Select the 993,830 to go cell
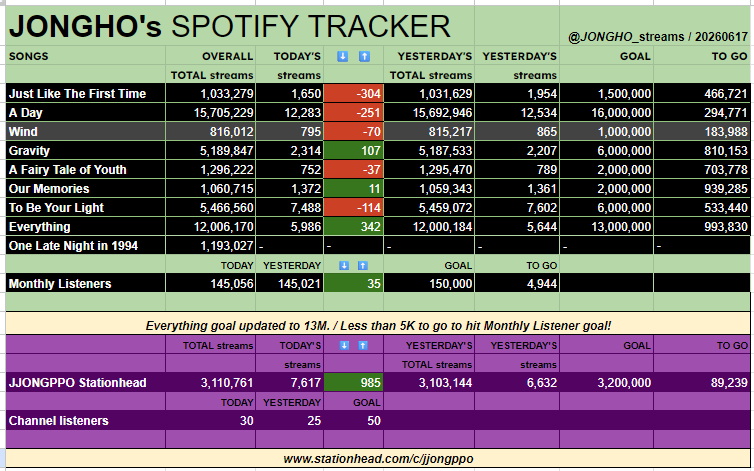This screenshot has height=471, width=754. click(x=702, y=227)
